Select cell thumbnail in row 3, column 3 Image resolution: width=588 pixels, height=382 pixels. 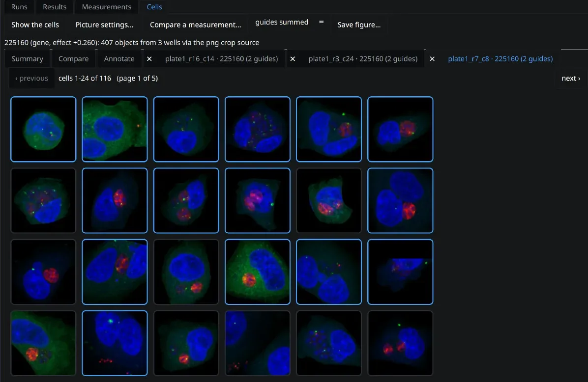(x=186, y=272)
